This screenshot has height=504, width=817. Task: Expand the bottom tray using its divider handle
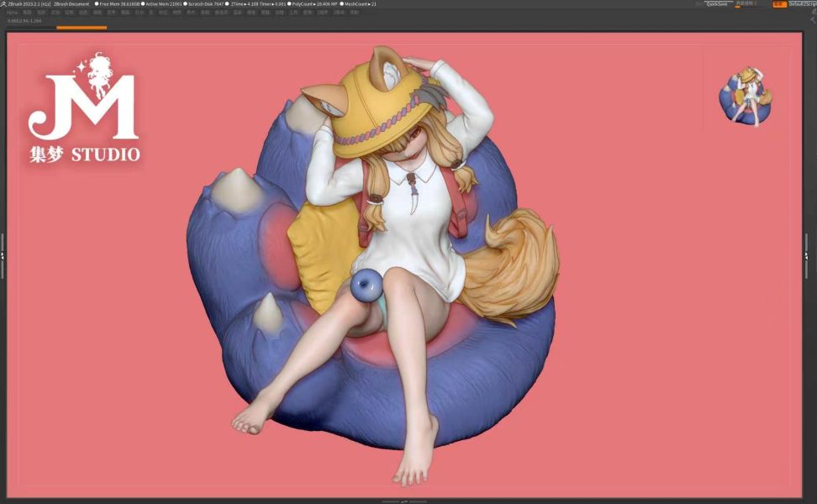click(404, 501)
